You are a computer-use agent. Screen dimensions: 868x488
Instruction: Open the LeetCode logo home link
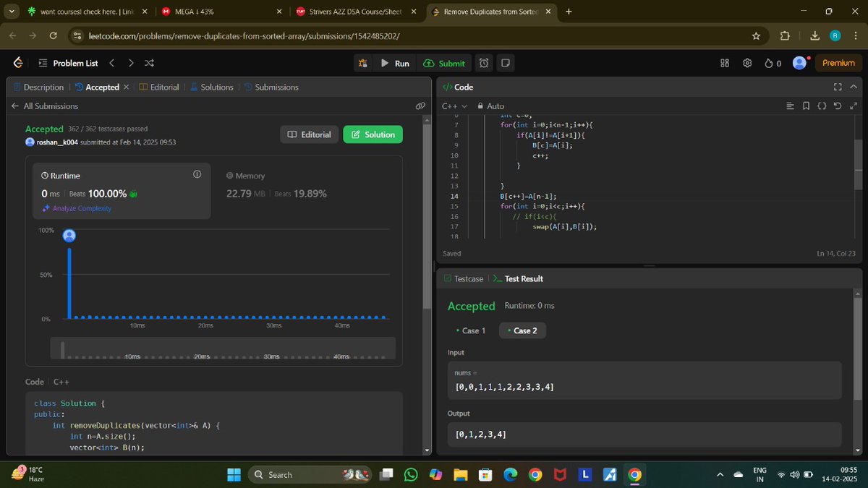[x=17, y=63]
